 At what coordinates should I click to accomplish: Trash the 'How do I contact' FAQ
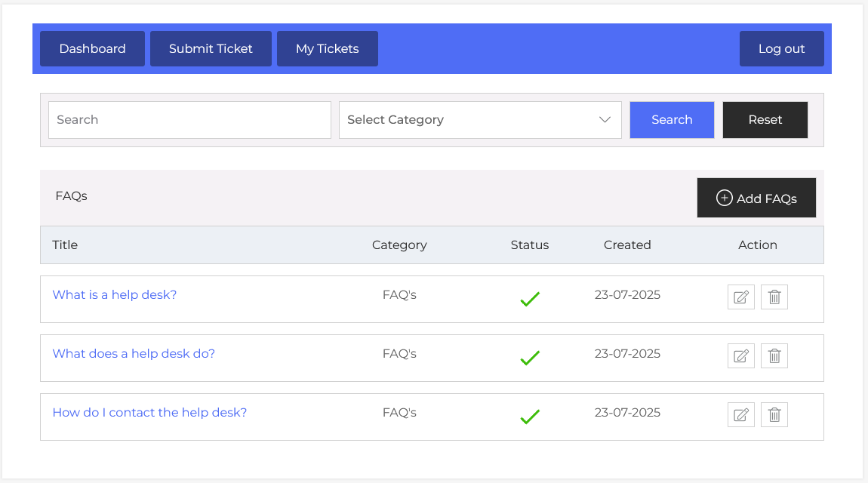774,415
